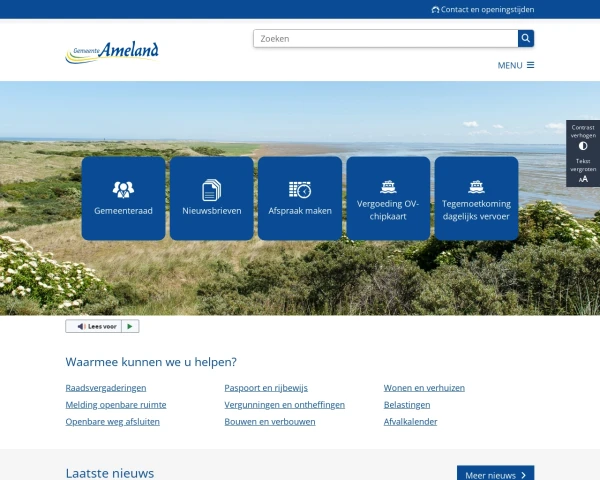The width and height of the screenshot is (600, 480).
Task: Open the Raadsvergaderingen link
Action: [106, 388]
